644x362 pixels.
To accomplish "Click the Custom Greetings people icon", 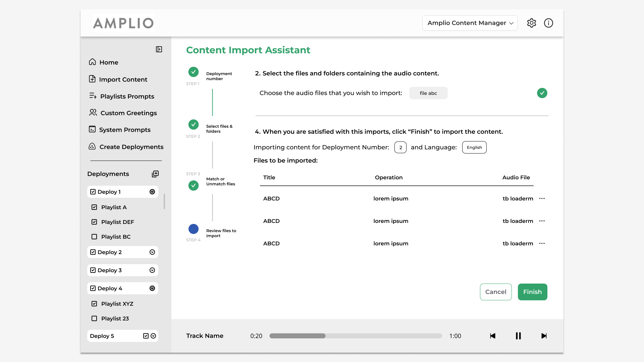I will point(93,112).
